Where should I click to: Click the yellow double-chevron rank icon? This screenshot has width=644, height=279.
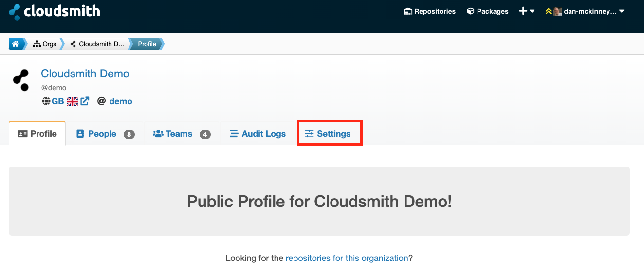[x=549, y=11]
